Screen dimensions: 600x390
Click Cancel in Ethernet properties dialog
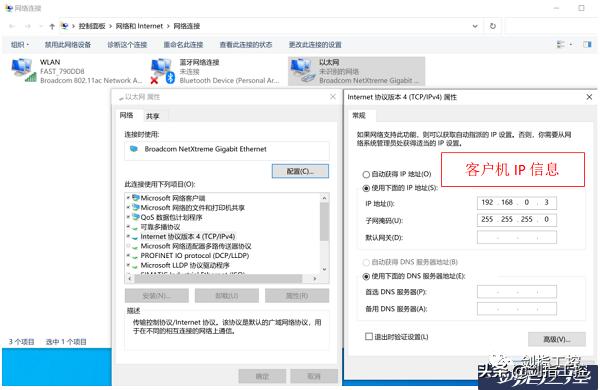coord(314,376)
